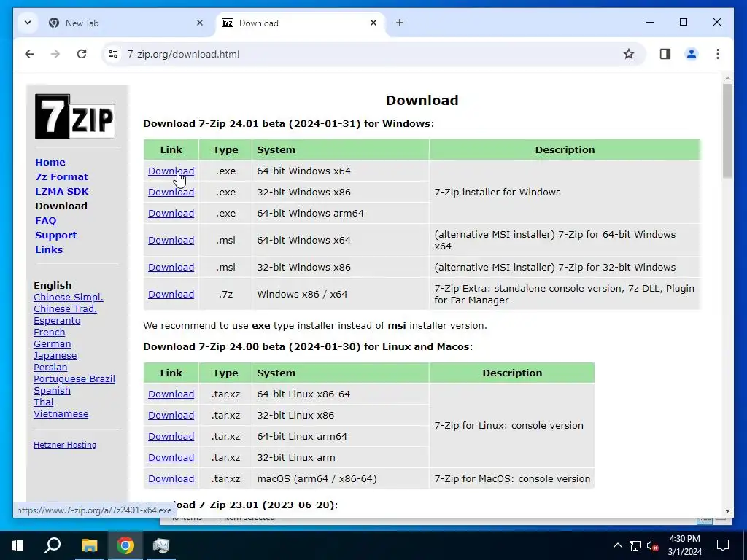The height and width of the screenshot is (560, 747).
Task: Open the Hetzner Hosting link
Action: pyautogui.click(x=65, y=445)
